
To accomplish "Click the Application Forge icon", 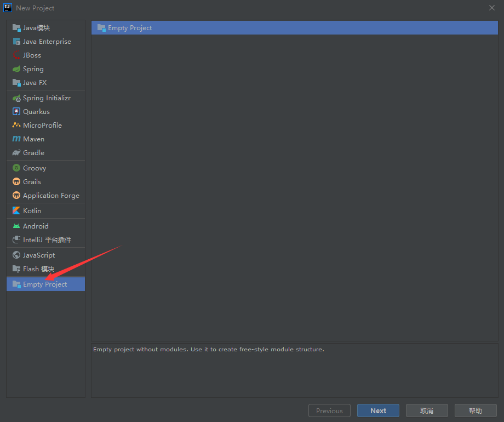I will click(x=16, y=195).
